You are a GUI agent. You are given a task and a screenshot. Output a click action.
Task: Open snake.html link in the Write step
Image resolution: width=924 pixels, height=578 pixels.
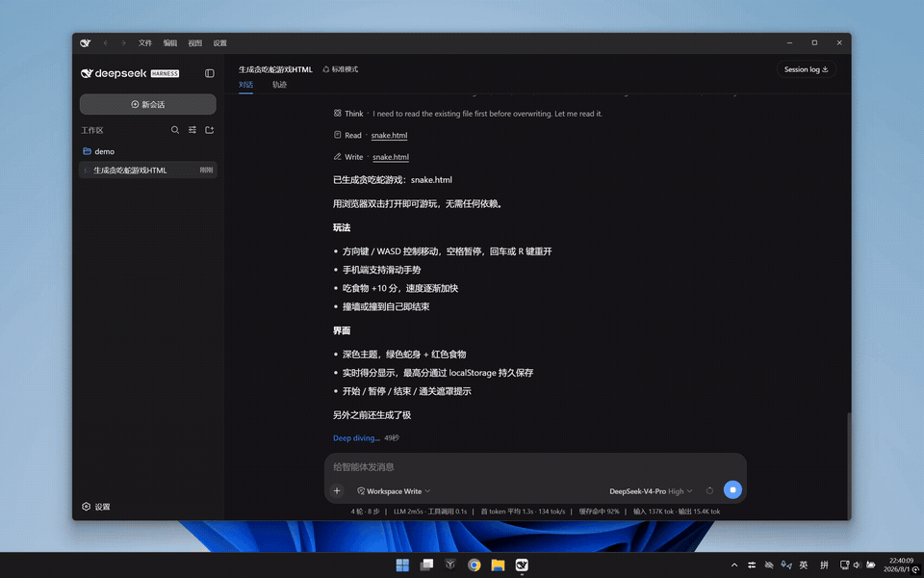click(391, 157)
